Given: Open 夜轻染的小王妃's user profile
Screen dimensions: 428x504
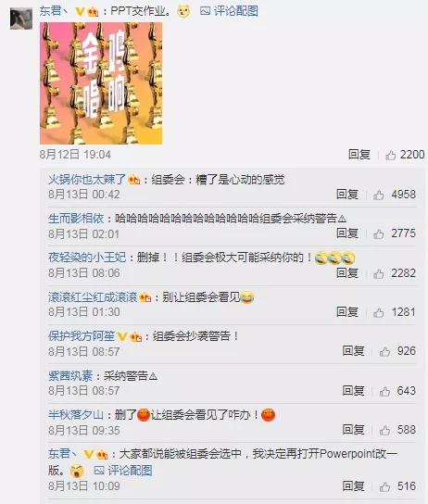Looking at the screenshot, I should [x=87, y=258].
